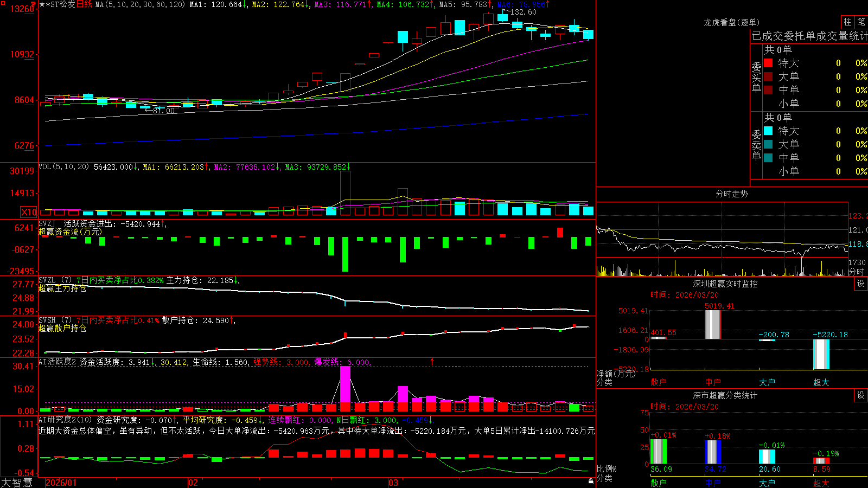The image size is (868, 488).
Task: Click the 2026/01 date marker on timeline
Action: click(x=61, y=483)
